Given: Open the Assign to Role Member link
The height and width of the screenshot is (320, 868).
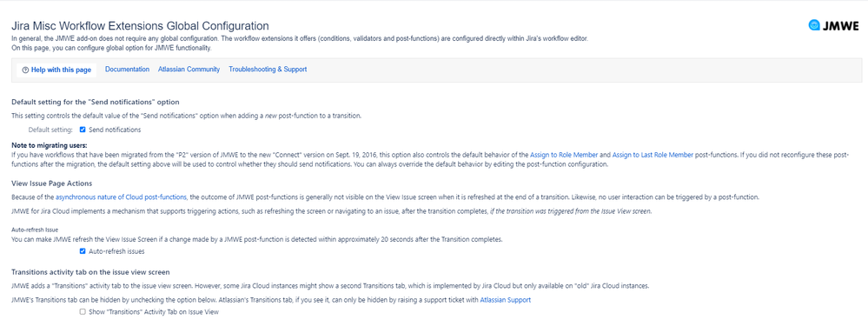Looking at the screenshot, I should pyautogui.click(x=564, y=155).
